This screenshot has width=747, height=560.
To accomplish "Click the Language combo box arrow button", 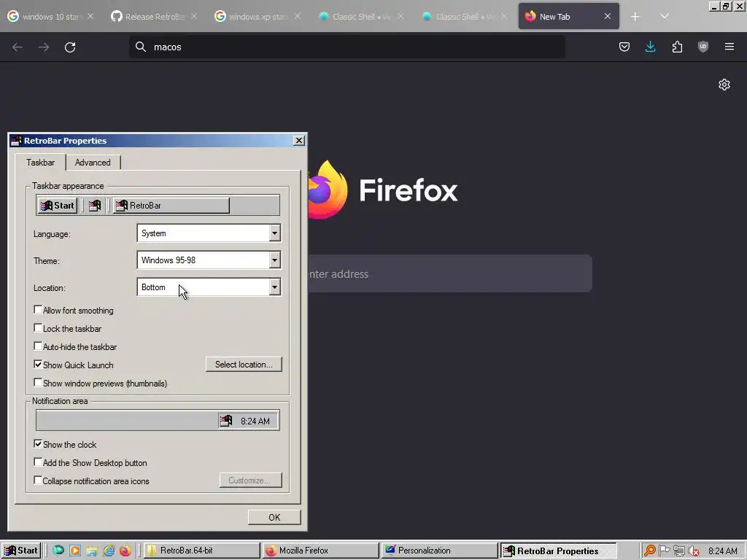I will [x=274, y=233].
